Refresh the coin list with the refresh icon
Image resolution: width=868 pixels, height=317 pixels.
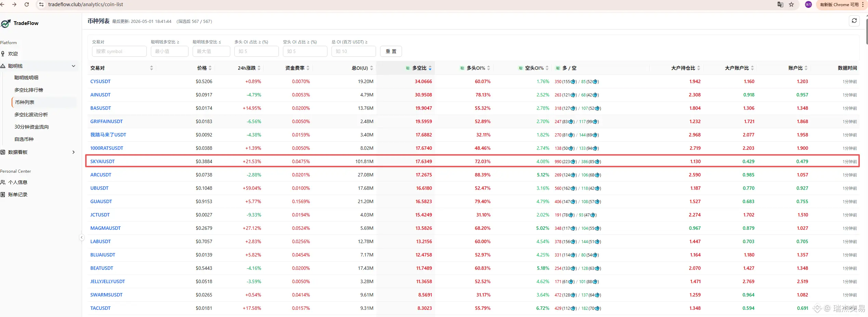(854, 21)
